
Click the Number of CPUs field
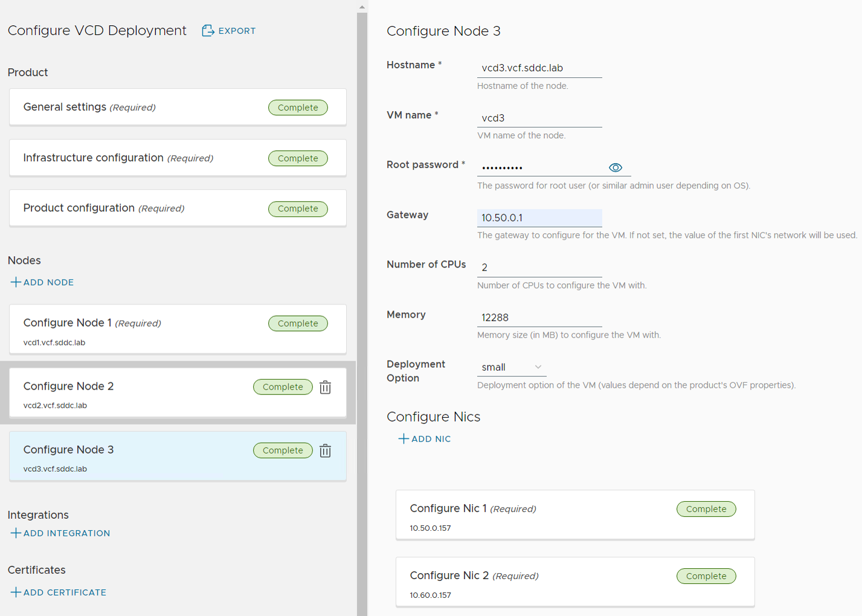[x=539, y=268]
